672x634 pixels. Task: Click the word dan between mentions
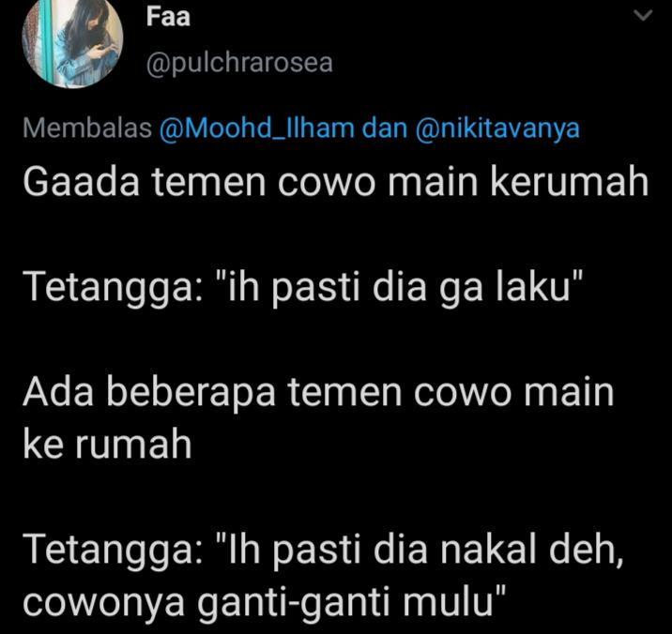click(x=385, y=128)
